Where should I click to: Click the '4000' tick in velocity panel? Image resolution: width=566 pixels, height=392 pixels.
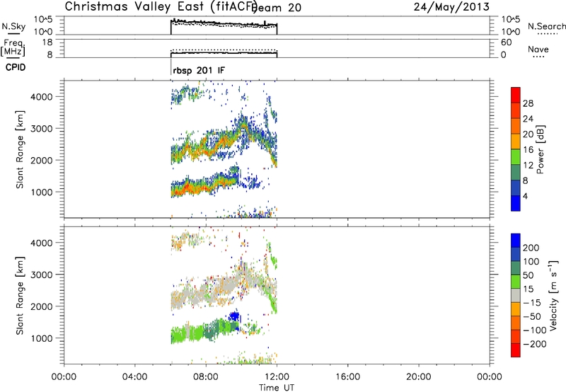point(42,243)
